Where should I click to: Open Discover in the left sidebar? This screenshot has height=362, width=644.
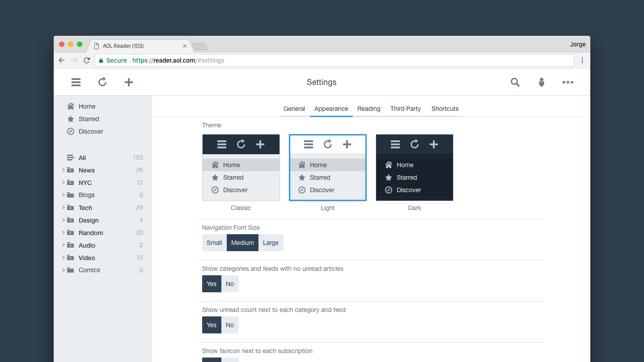(91, 131)
